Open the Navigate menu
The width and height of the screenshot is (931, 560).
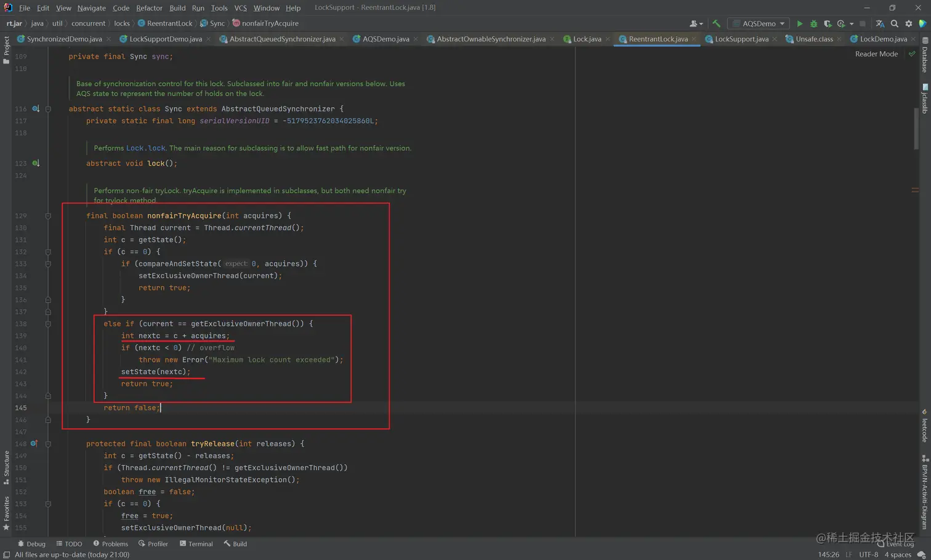(x=91, y=8)
